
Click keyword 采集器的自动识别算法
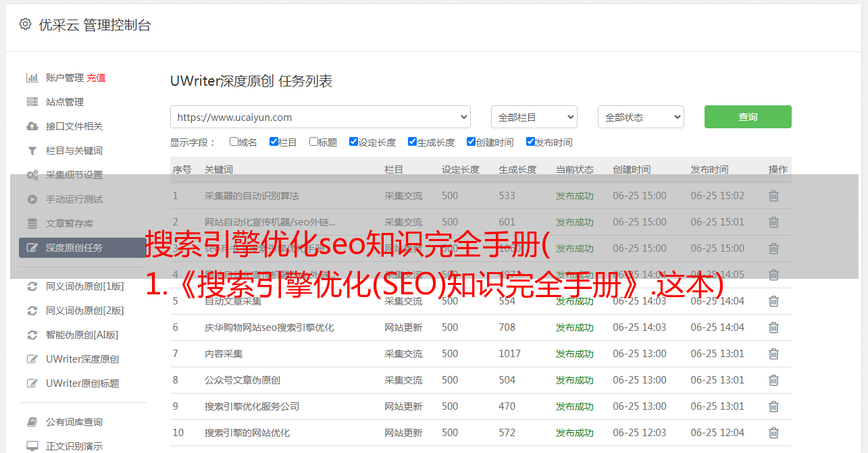[x=252, y=196]
